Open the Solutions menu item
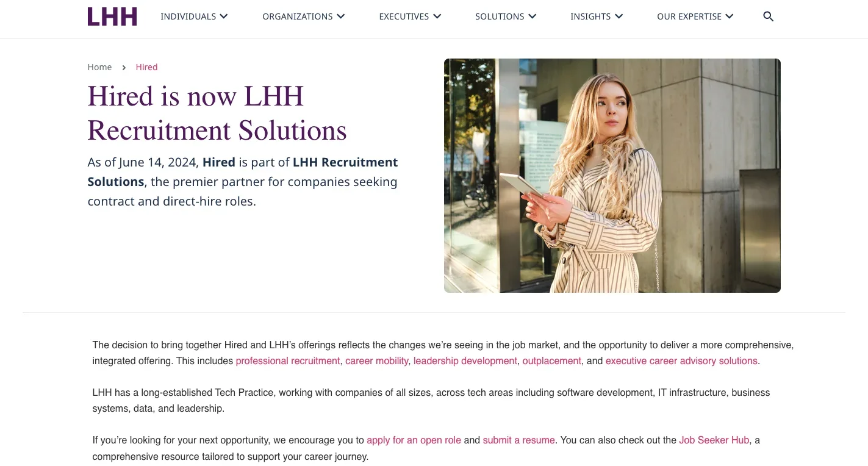868x466 pixels. [x=500, y=16]
